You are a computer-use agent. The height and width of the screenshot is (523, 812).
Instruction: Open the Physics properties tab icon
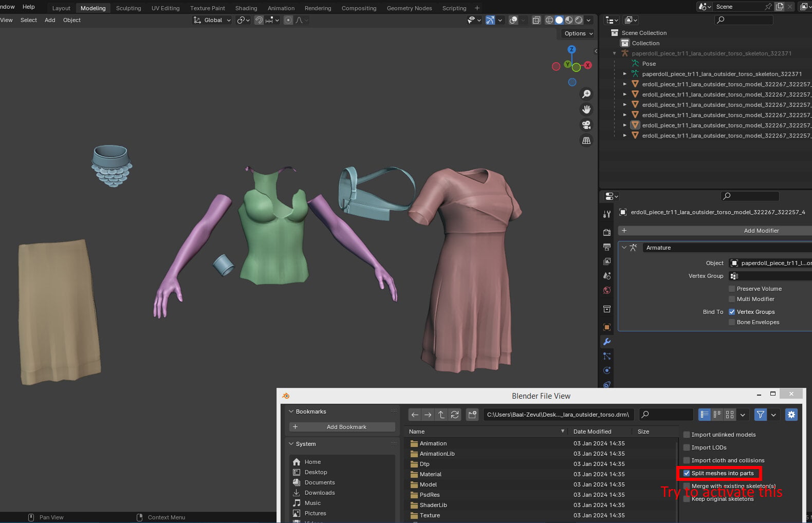[607, 370]
